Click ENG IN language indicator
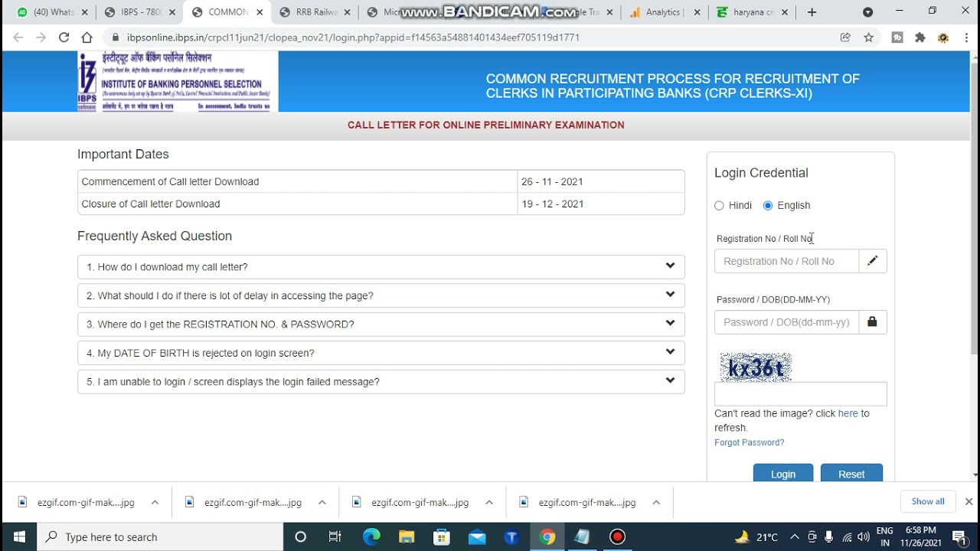 click(885, 536)
